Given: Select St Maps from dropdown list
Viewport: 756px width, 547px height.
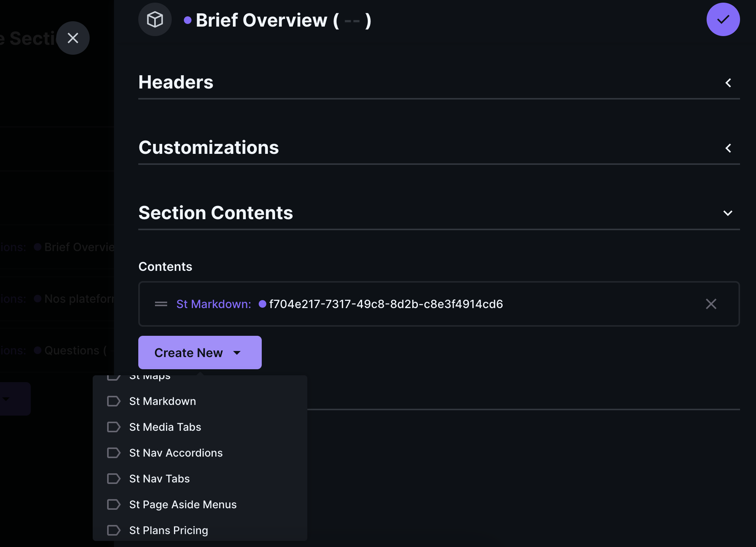Looking at the screenshot, I should pos(150,376).
